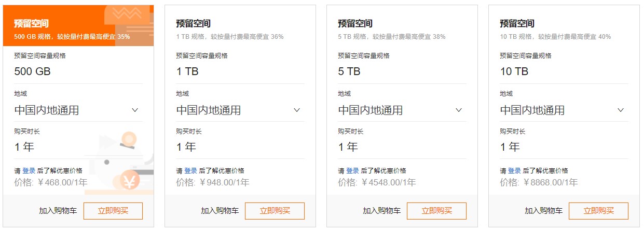Open 中国内地通用 dropdown in 1 TB card
Viewport: 644px width, 232px height.
click(x=240, y=110)
